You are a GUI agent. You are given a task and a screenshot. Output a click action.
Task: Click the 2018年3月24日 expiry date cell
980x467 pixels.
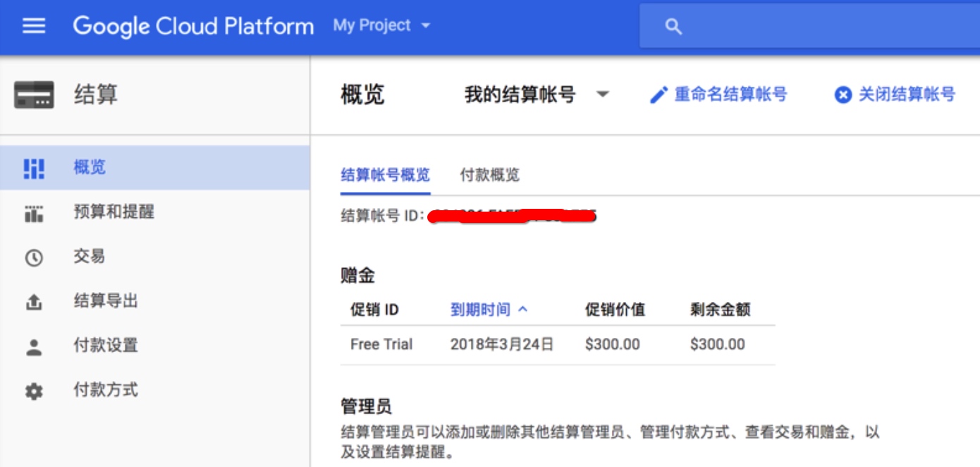click(x=502, y=344)
